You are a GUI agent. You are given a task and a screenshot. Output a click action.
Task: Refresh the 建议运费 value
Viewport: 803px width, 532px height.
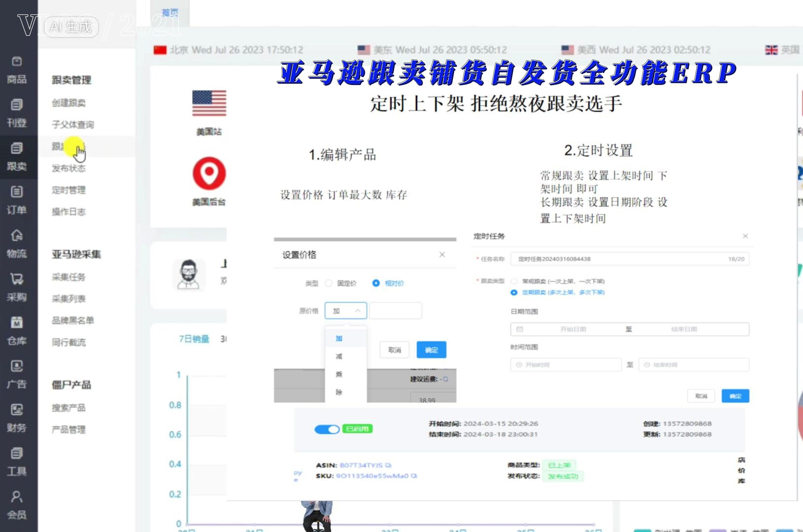click(445, 379)
